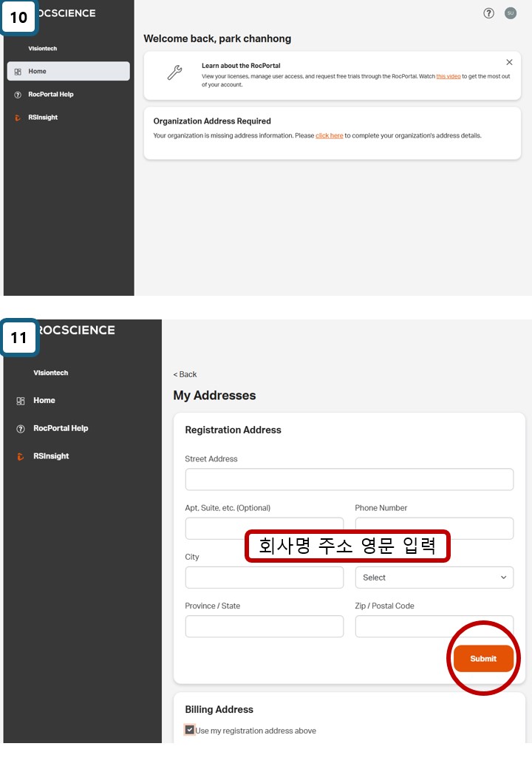
Task: Click into the Street Address field
Action: point(349,479)
